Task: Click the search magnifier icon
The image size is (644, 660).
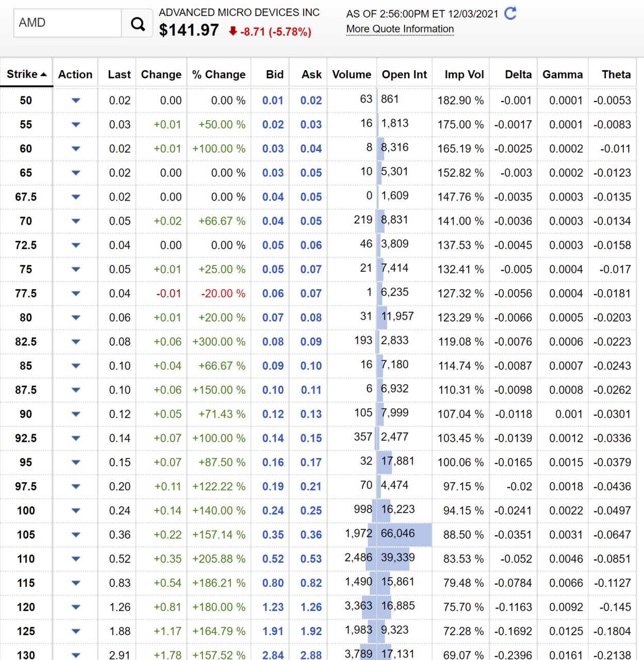Action: pyautogui.click(x=137, y=23)
